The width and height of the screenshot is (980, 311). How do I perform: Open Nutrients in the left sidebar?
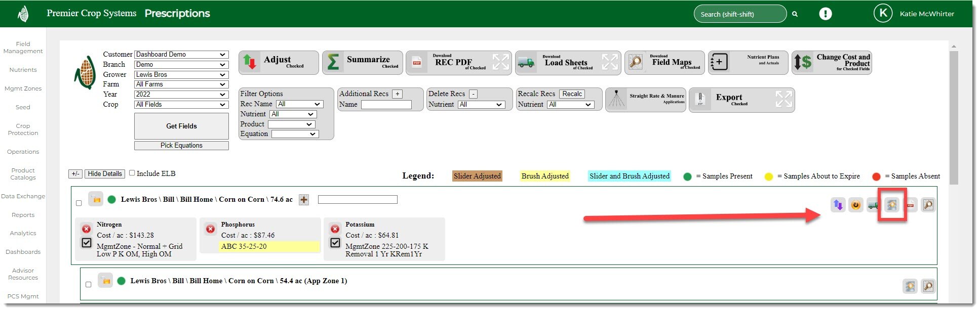coord(23,70)
